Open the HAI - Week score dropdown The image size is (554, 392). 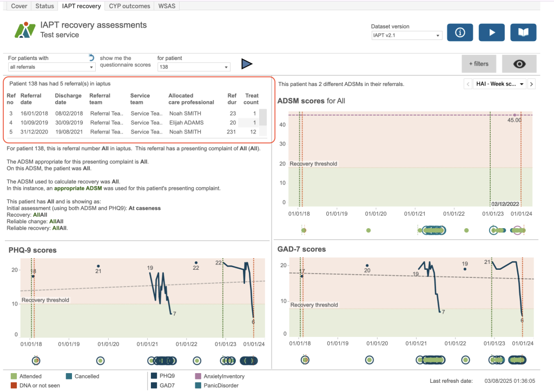(x=499, y=84)
